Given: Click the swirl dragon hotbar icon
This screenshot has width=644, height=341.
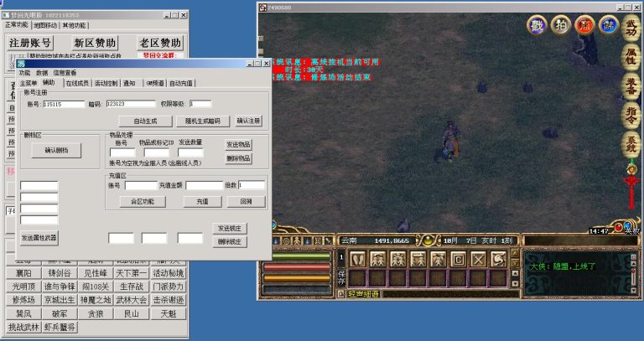Looking at the screenshot, I should click(498, 259).
